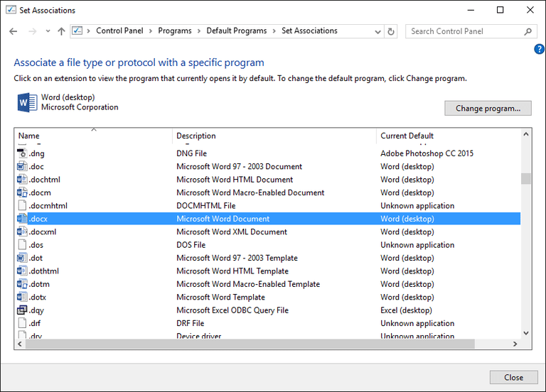The width and height of the screenshot is (546, 392).
Task: Go back with the back arrow
Action: point(14,31)
